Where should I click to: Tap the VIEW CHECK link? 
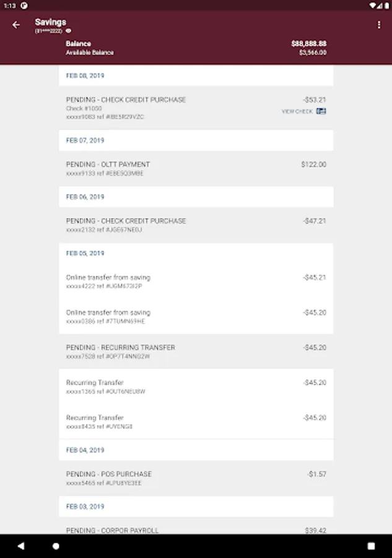[x=297, y=112]
